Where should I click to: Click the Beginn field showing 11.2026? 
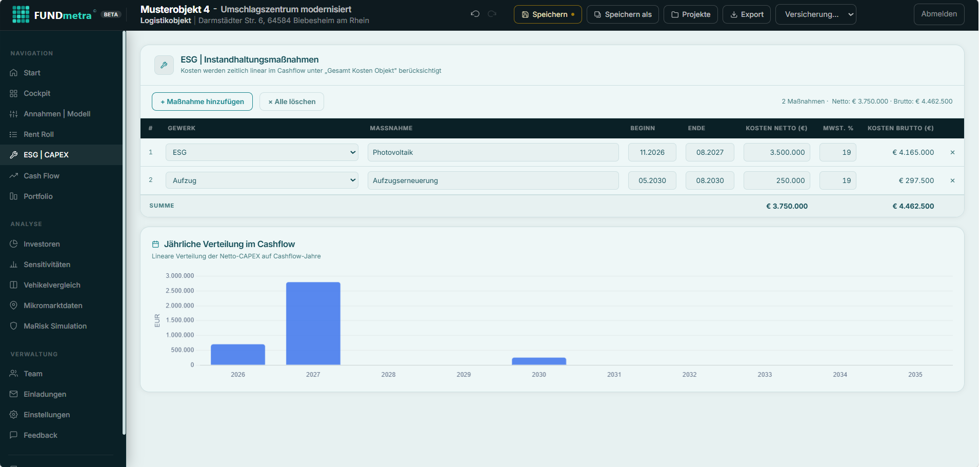[652, 152]
